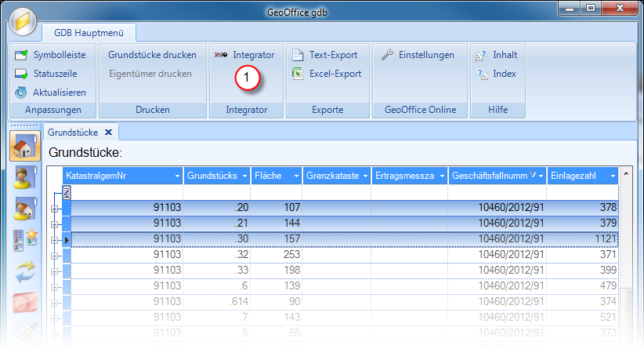Expand row with Grundstück .33
Image resolution: width=644 pixels, height=349 pixels.
(x=54, y=271)
